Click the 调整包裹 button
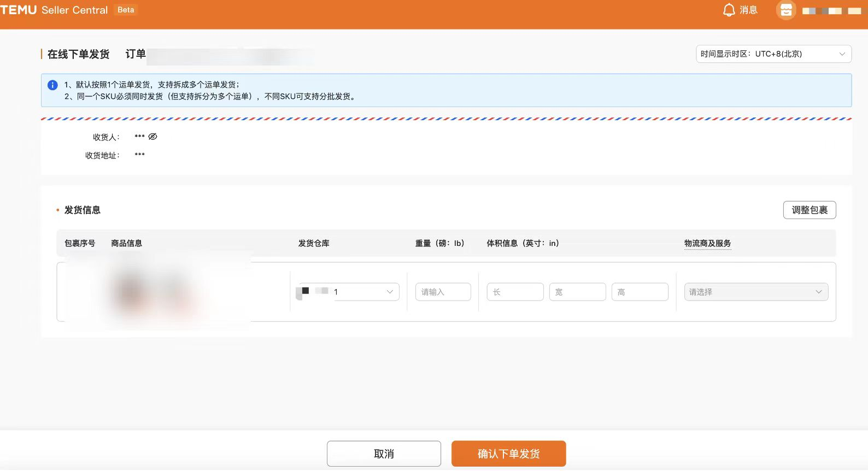This screenshot has height=471, width=868. tap(809, 210)
